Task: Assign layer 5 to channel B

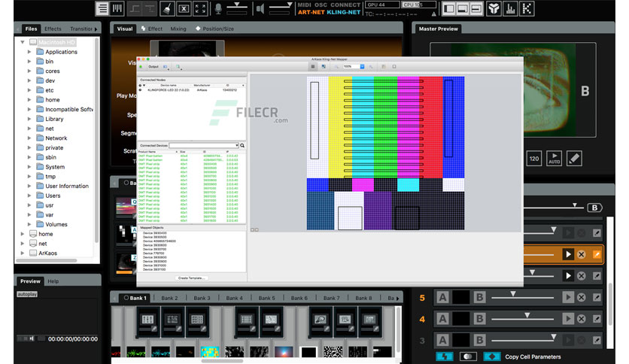Action: tap(479, 298)
